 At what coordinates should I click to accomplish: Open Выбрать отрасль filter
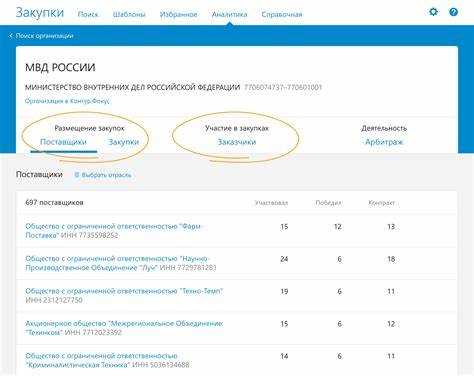click(106, 175)
